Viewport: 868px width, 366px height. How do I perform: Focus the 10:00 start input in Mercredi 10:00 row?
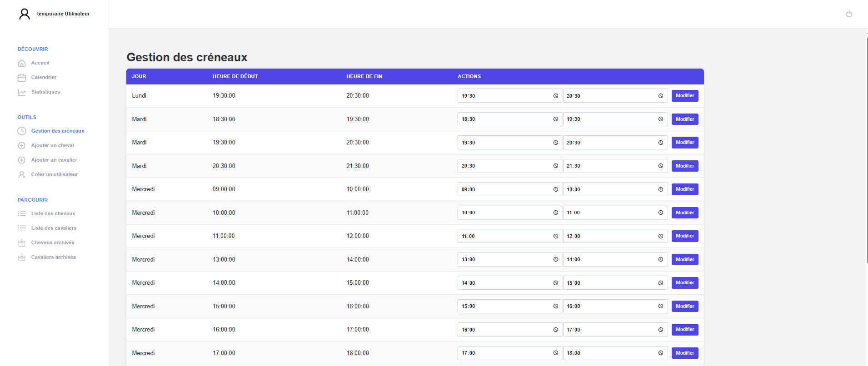click(510, 213)
